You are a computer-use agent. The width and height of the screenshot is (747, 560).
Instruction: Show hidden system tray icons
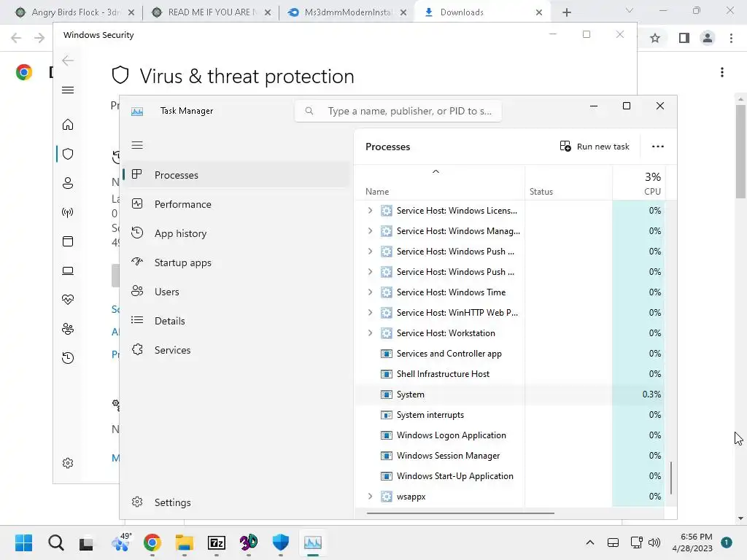[x=589, y=542]
